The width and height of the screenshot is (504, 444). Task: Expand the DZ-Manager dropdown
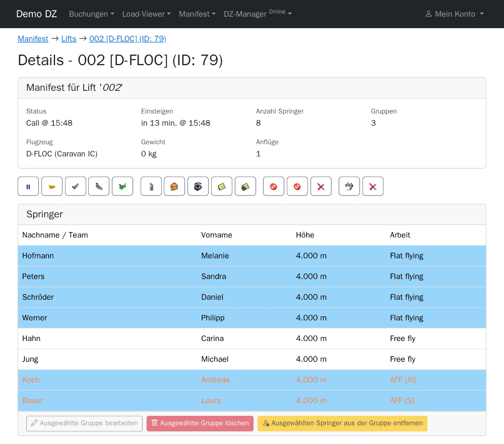click(258, 14)
